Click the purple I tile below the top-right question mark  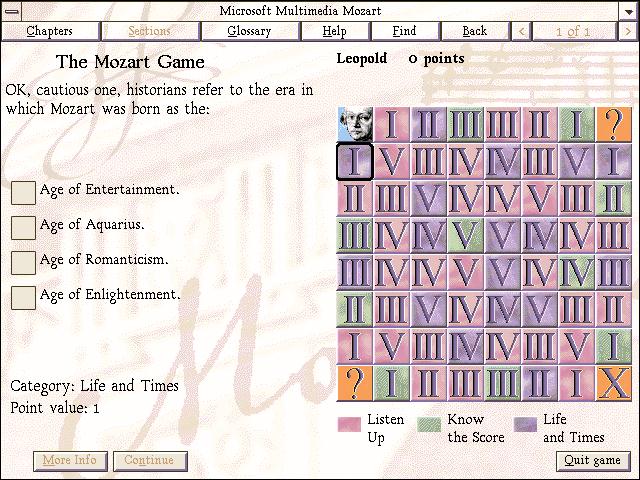tap(613, 162)
